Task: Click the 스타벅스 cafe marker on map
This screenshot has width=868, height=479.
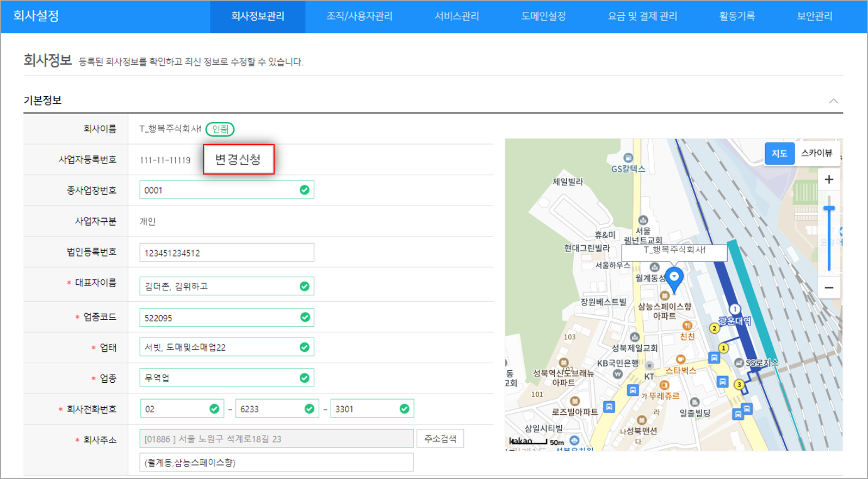Action: [x=680, y=359]
